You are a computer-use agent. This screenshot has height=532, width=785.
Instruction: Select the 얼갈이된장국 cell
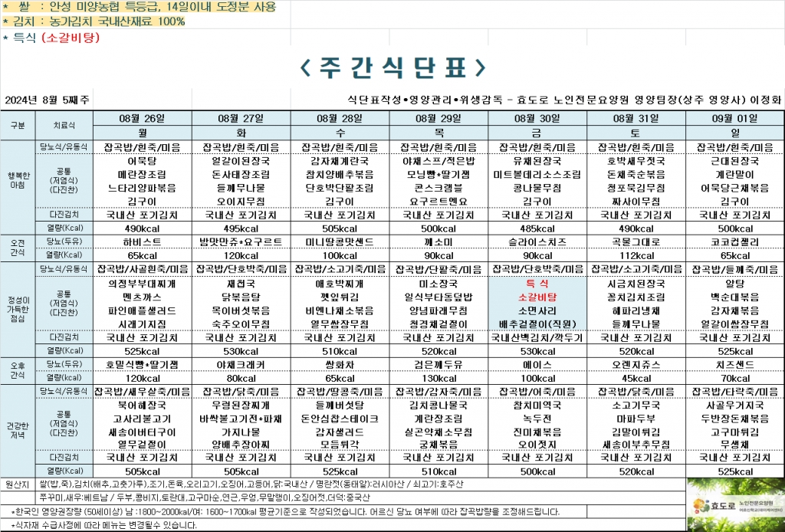[x=241, y=161]
